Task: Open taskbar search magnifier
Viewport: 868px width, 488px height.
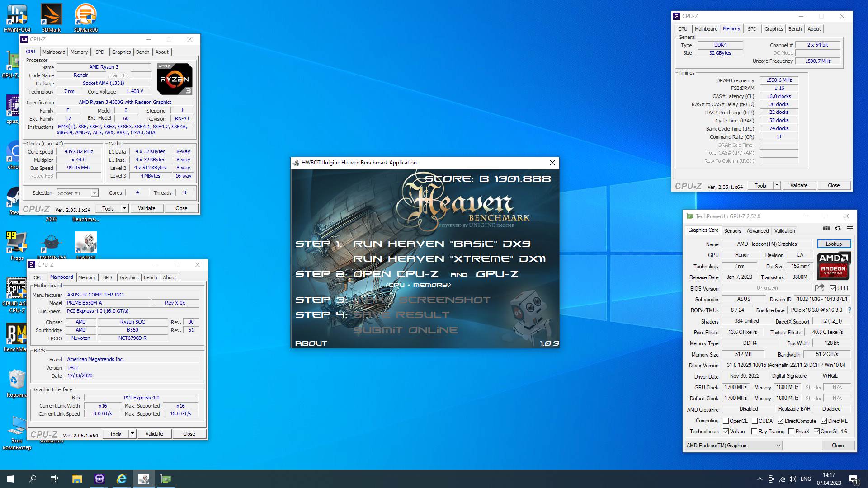Action: (33, 479)
